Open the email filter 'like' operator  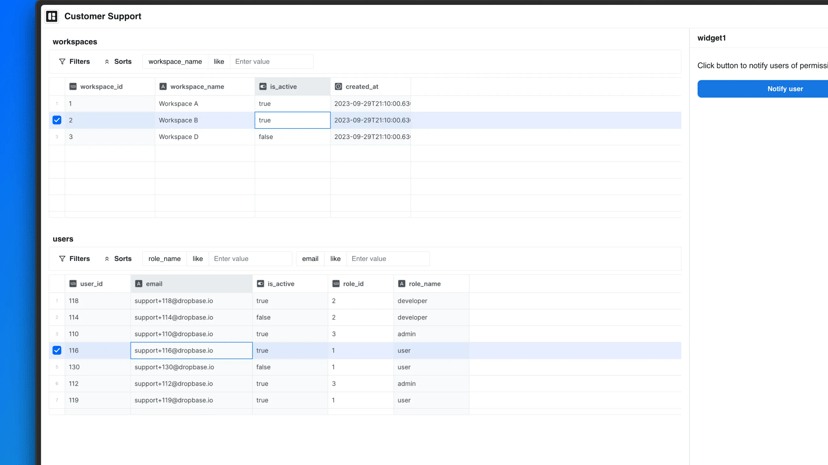coord(335,259)
